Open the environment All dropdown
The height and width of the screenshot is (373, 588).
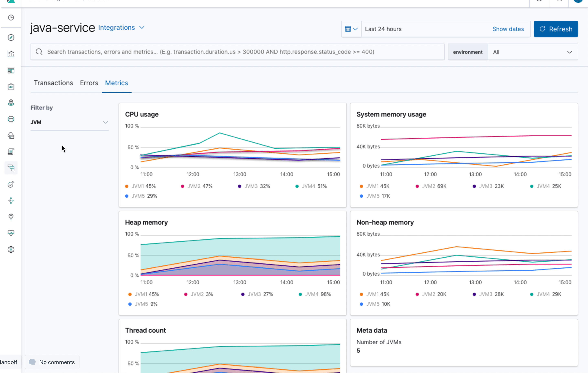532,52
